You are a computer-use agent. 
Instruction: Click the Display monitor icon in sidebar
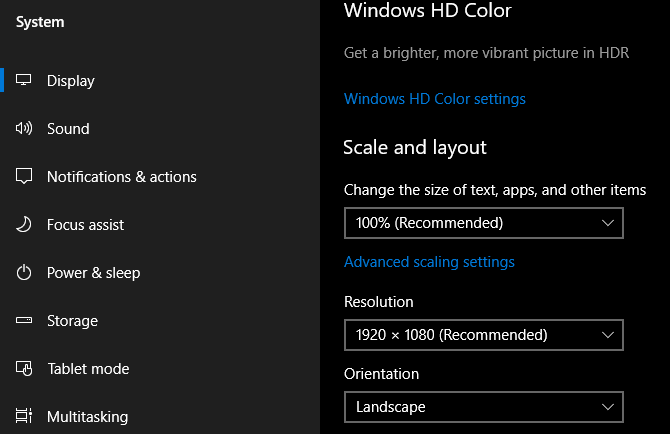click(x=25, y=81)
